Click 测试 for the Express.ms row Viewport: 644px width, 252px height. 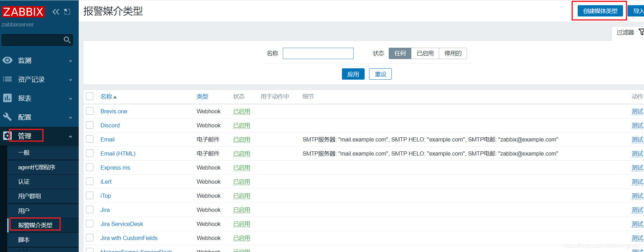click(637, 168)
